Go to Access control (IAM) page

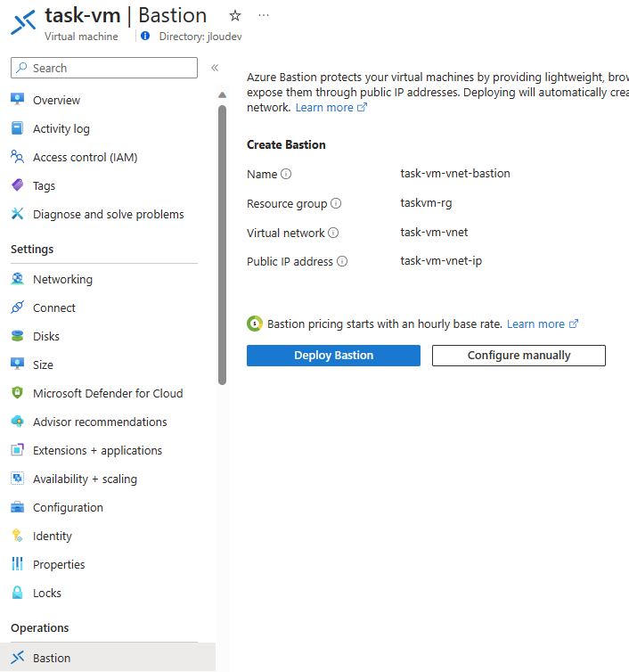click(x=86, y=157)
